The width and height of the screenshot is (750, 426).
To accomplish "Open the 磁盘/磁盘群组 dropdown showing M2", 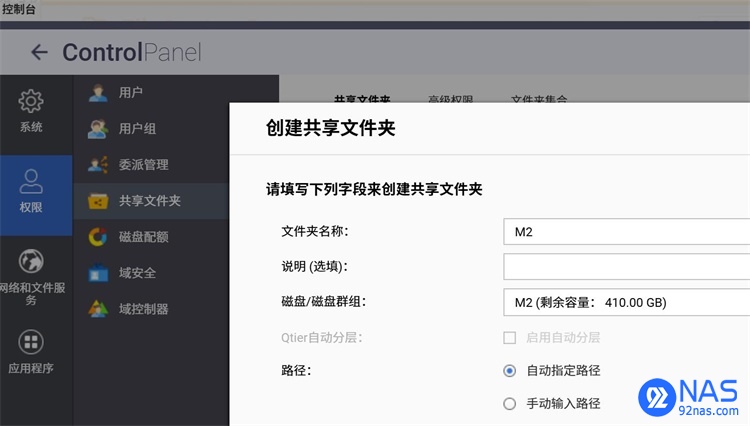I will pyautogui.click(x=627, y=302).
